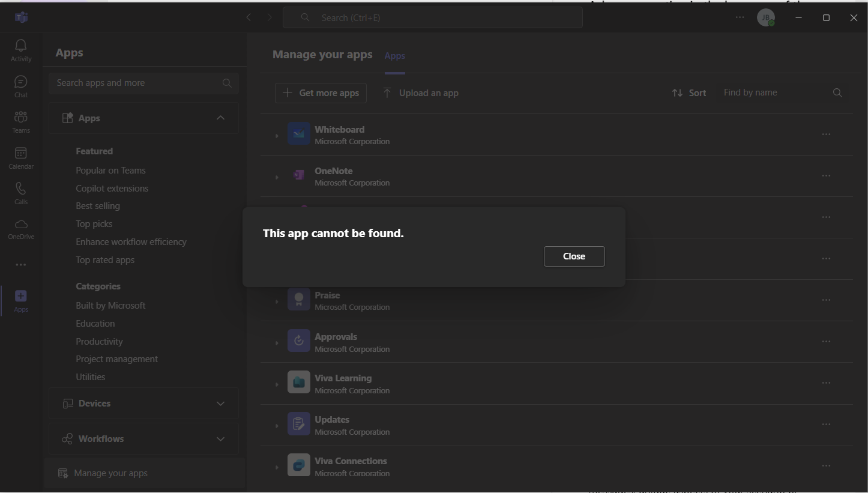The width and height of the screenshot is (868, 493).
Task: Open Enhance workflow efficiency category
Action: point(131,242)
